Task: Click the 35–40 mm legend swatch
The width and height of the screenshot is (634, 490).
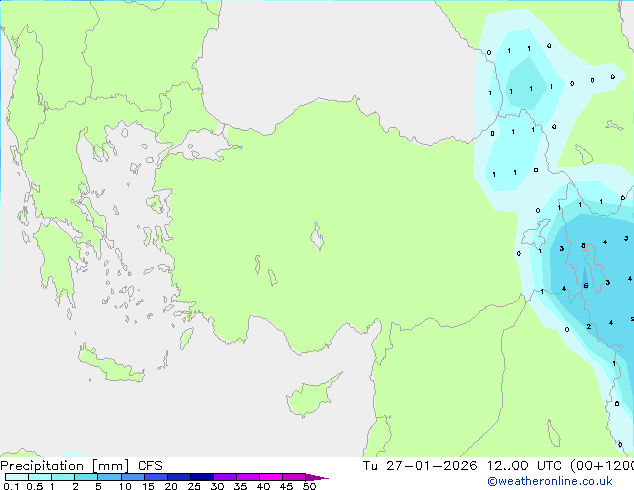Action: coord(247,477)
